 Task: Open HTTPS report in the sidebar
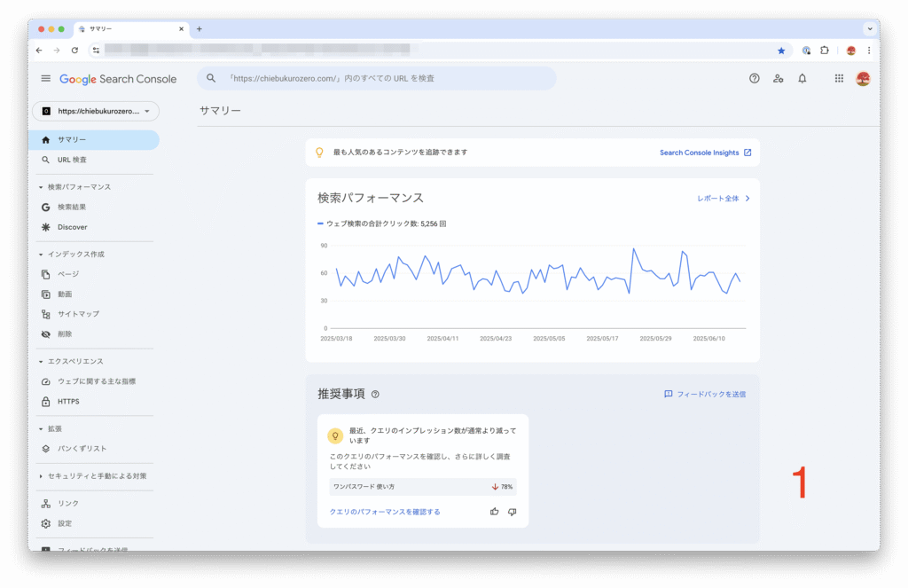94,402
